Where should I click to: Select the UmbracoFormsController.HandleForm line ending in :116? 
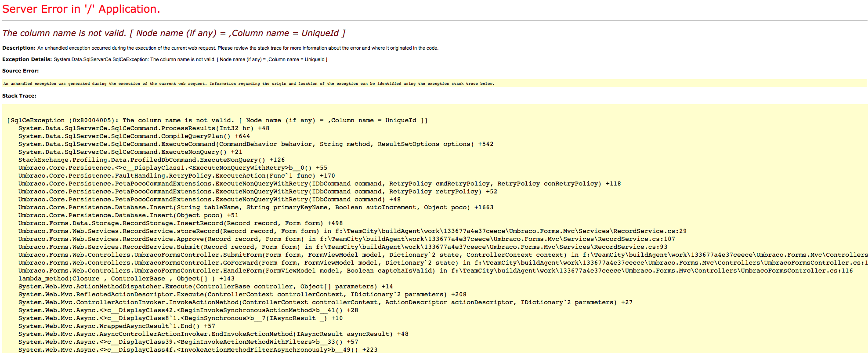click(435, 271)
